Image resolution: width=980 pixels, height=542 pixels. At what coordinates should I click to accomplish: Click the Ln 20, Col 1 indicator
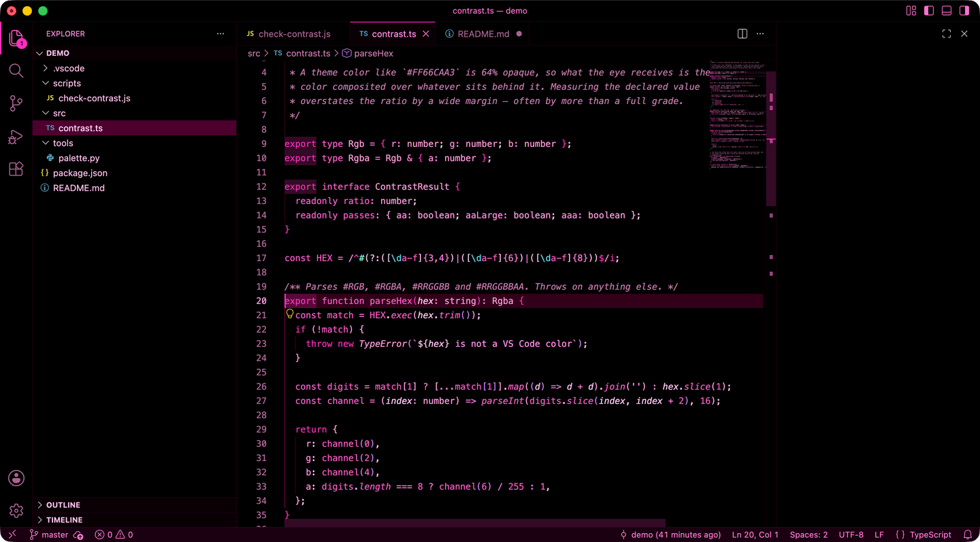(755, 535)
